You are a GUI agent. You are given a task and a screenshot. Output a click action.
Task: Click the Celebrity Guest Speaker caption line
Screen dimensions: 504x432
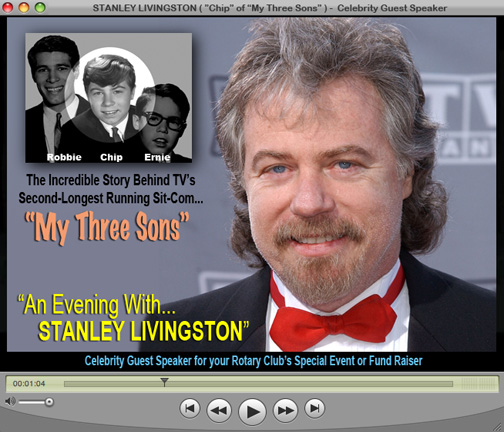(x=253, y=361)
